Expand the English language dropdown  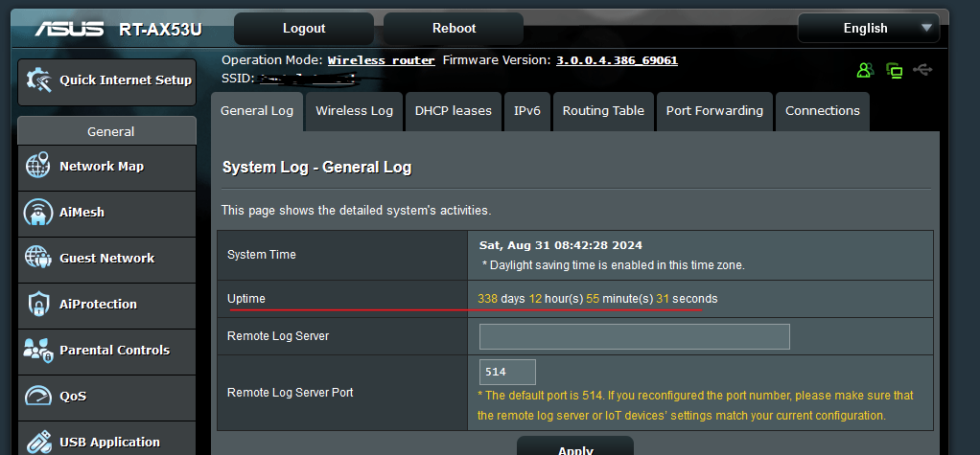click(x=867, y=28)
